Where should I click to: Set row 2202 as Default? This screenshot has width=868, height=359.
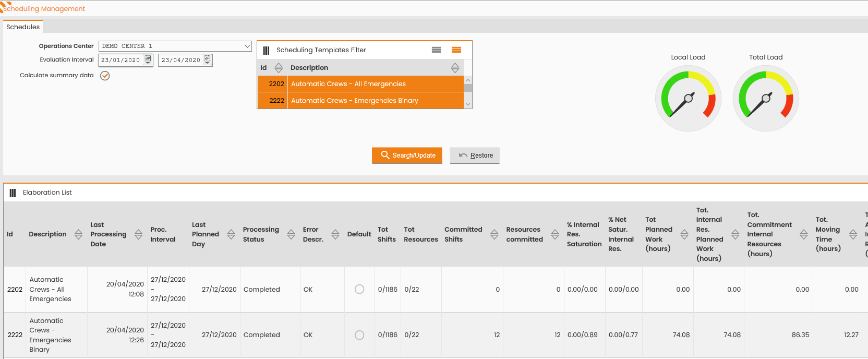pyautogui.click(x=359, y=289)
